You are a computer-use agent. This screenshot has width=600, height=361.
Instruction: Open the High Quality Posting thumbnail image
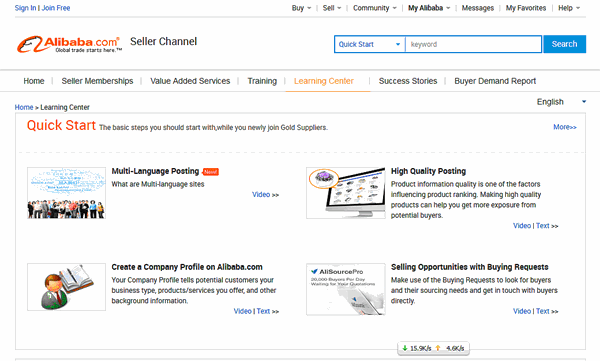pyautogui.click(x=346, y=193)
